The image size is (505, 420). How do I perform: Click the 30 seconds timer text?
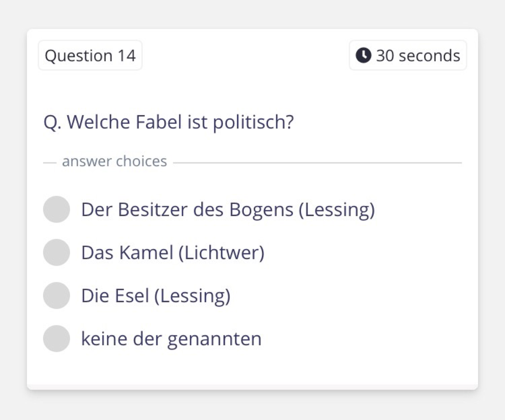click(x=418, y=55)
